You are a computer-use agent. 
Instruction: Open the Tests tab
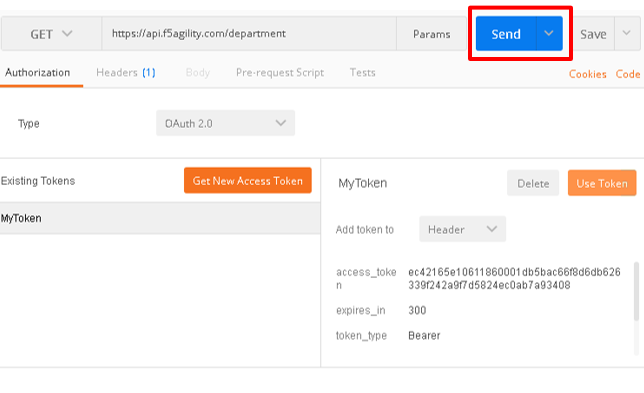[362, 73]
